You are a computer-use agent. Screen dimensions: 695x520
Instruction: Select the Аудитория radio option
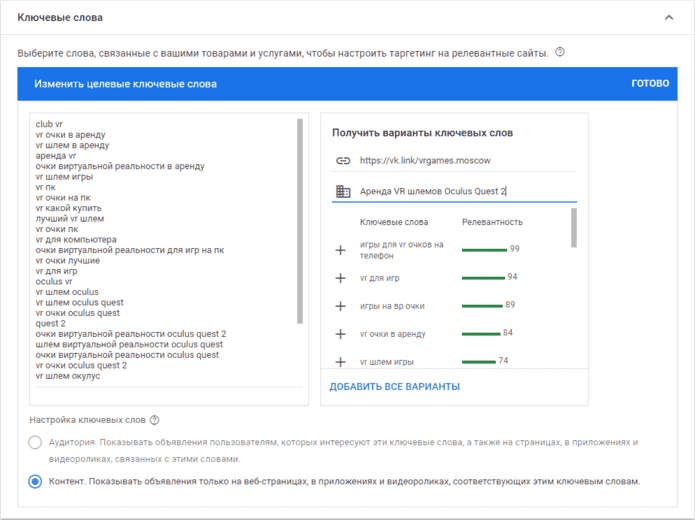coord(35,442)
